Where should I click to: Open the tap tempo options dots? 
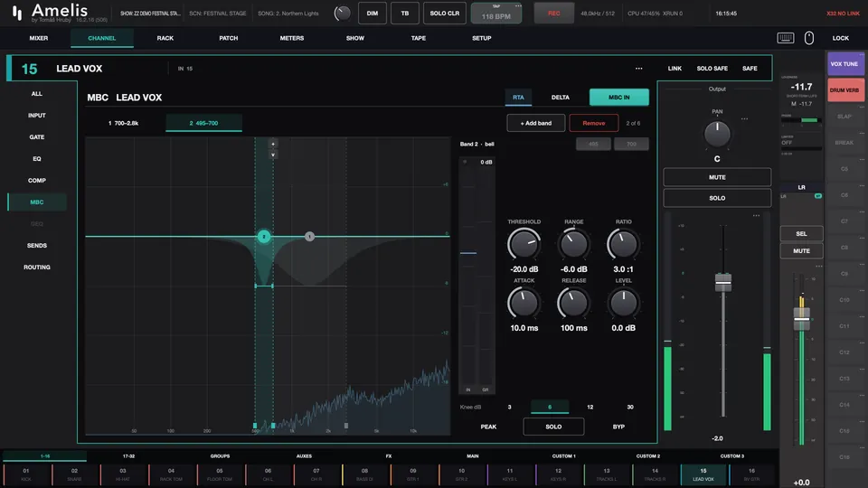click(x=518, y=6)
